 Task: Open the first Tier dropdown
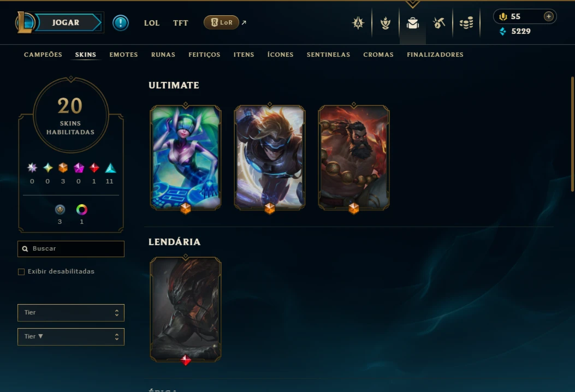point(71,313)
